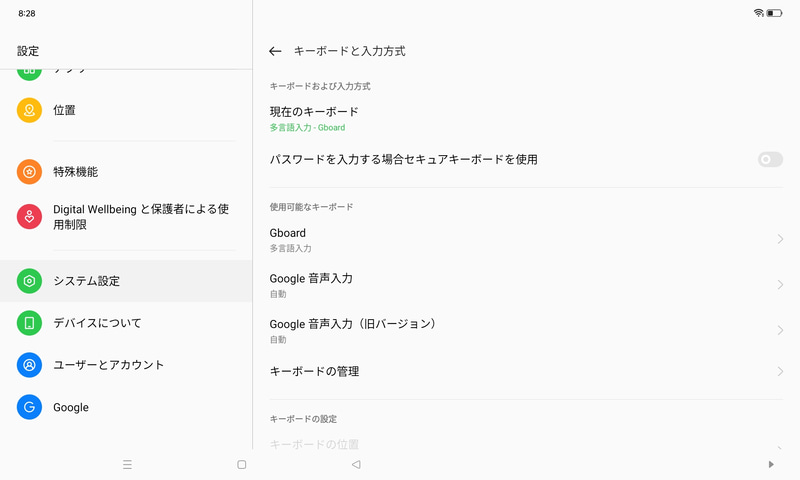This screenshot has height=480, width=800.
Task: Open Google 音声入力 entry
Action: pyautogui.click(x=526, y=285)
